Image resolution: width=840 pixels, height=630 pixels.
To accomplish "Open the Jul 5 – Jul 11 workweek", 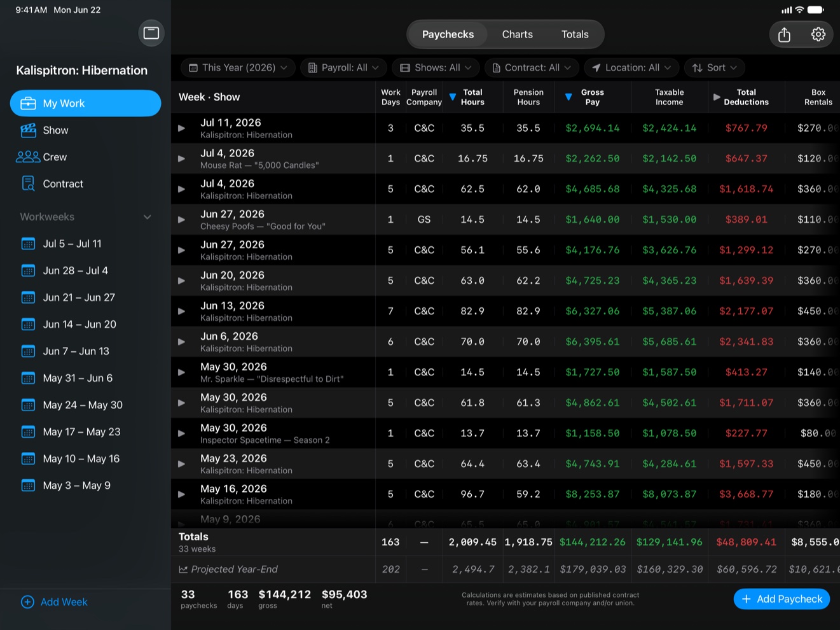I will click(x=85, y=244).
